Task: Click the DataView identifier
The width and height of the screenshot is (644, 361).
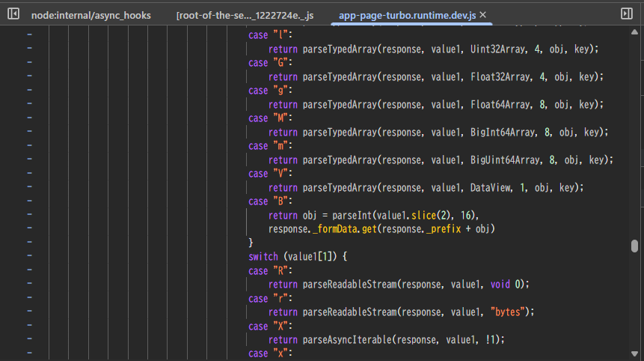Action: point(491,188)
